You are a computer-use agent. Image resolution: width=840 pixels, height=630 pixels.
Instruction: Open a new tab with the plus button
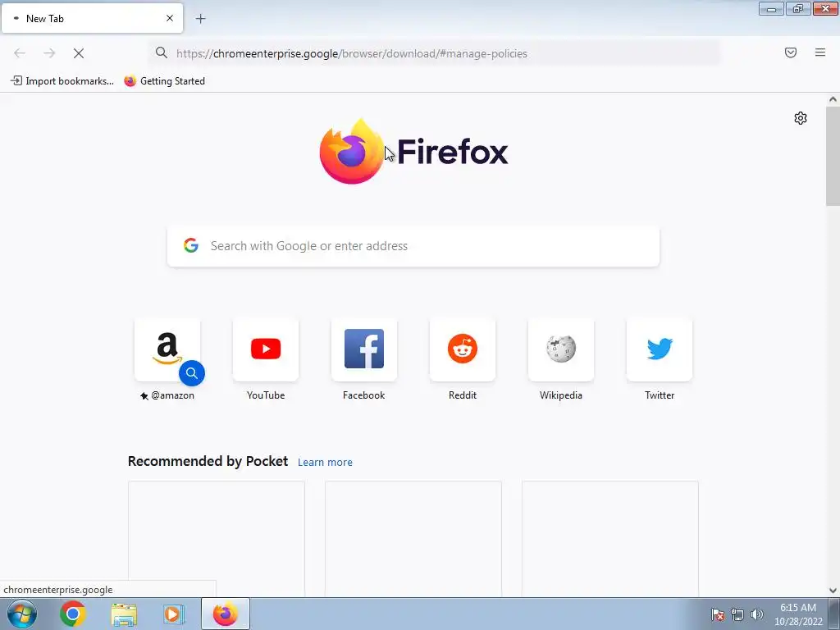pyautogui.click(x=200, y=19)
